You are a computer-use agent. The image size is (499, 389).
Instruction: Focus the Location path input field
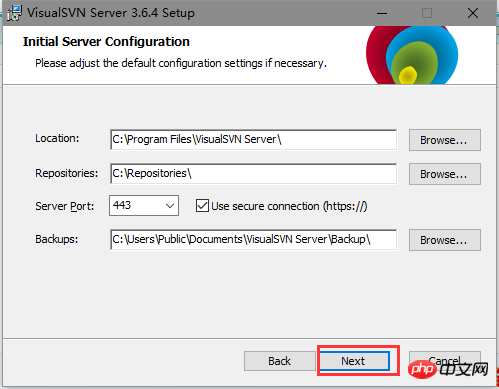tap(253, 140)
